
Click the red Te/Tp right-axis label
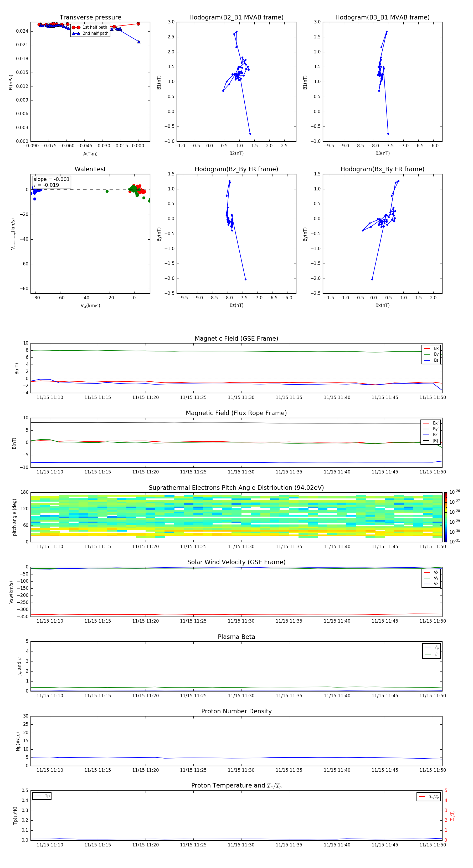(453, 815)
